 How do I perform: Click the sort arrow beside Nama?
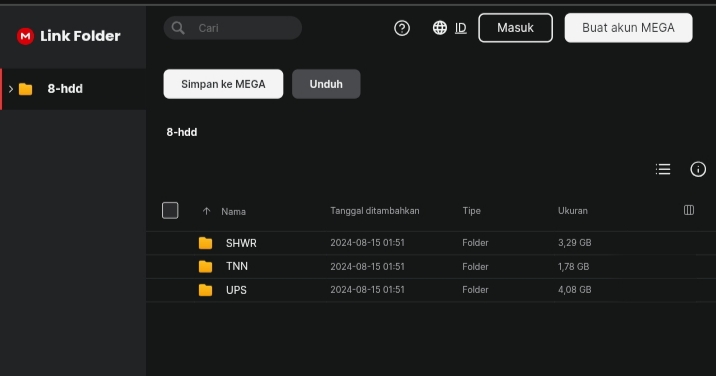[206, 211]
